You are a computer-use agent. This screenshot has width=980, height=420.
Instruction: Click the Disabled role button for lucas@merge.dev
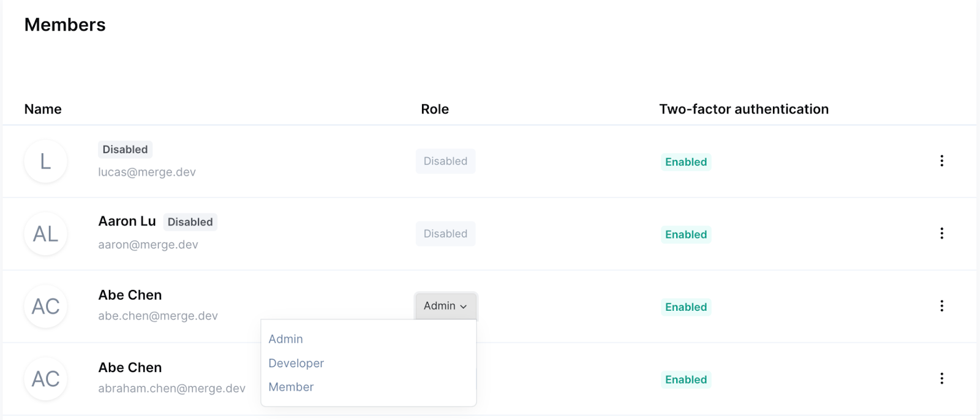point(445,161)
